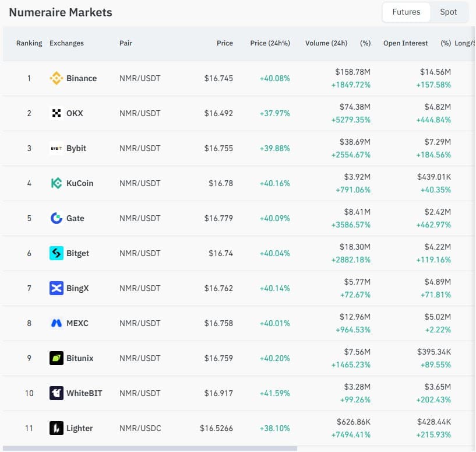Click Binance volume value $158.78M
476x452 pixels.
click(352, 72)
